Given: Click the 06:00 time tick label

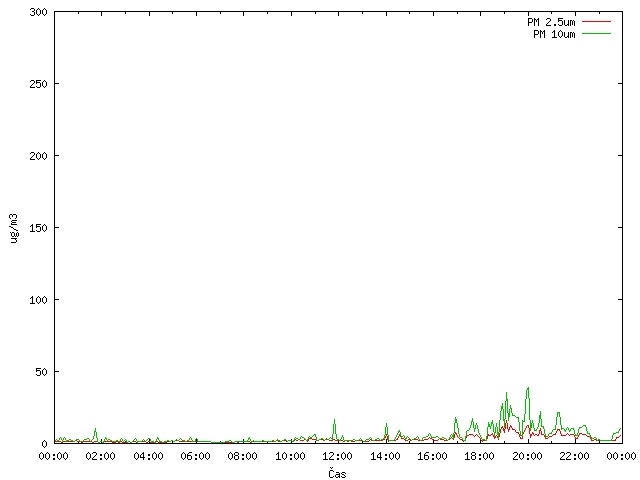Looking at the screenshot, I should point(195,456).
